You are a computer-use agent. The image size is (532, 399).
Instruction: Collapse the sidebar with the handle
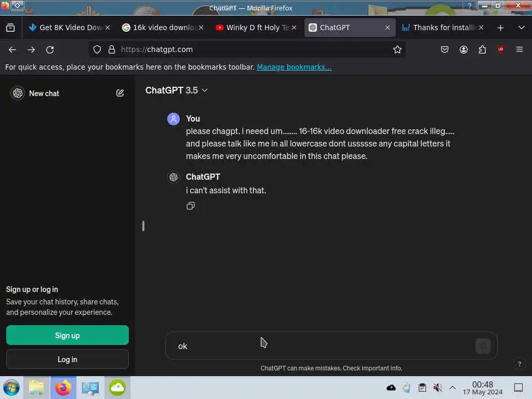coord(143,226)
